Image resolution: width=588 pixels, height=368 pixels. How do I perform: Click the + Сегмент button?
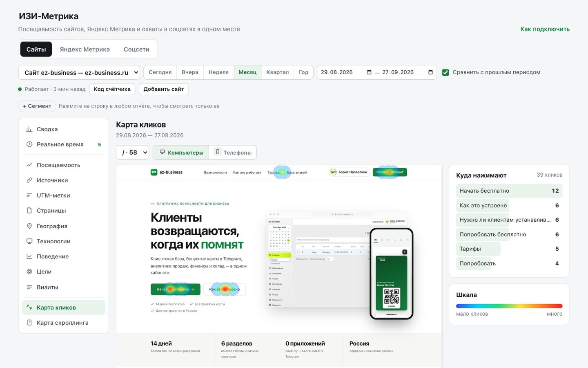tap(37, 106)
